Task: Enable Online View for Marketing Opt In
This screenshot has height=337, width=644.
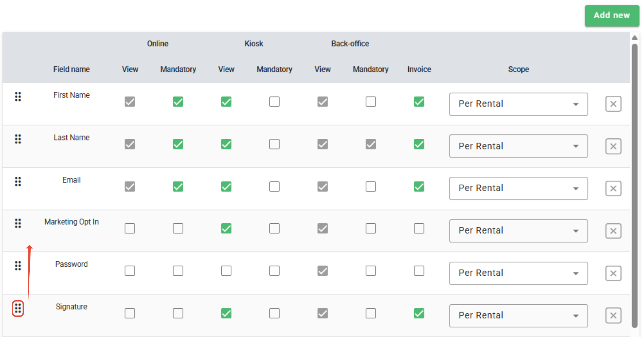Action: [130, 228]
